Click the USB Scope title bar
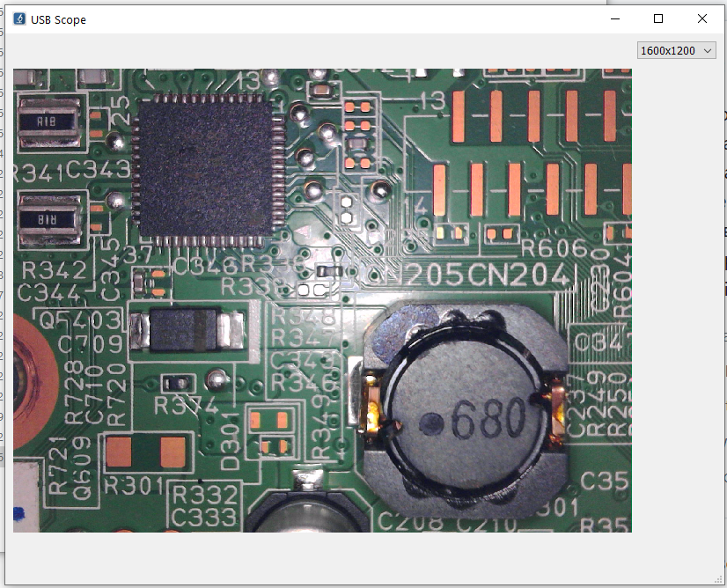Screen dimensions: 727x588 pyautogui.click(x=352, y=18)
